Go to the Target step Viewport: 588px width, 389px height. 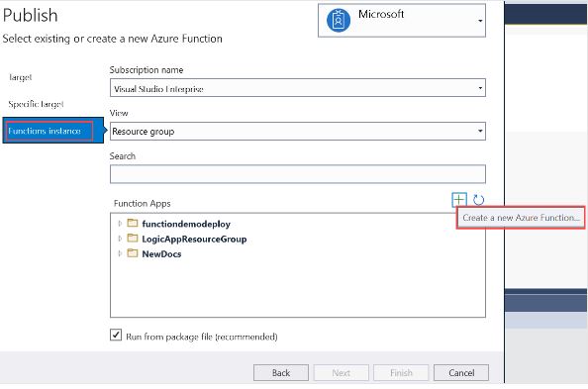[21, 77]
